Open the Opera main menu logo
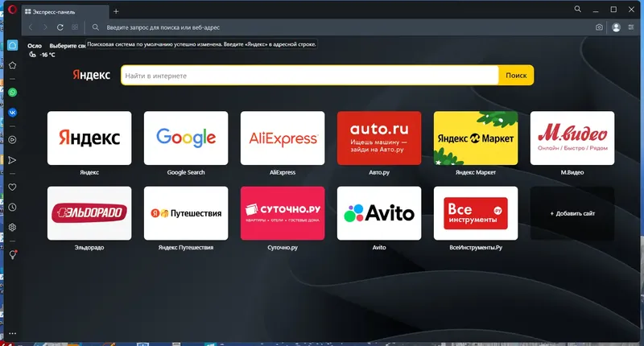Viewport: 644px width, 346px height. [x=12, y=9]
